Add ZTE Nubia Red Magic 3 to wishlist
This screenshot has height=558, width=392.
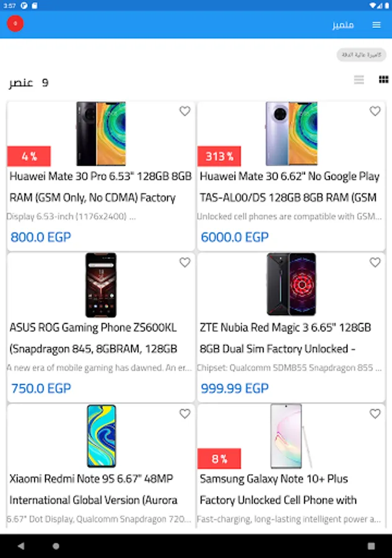pyautogui.click(x=375, y=262)
